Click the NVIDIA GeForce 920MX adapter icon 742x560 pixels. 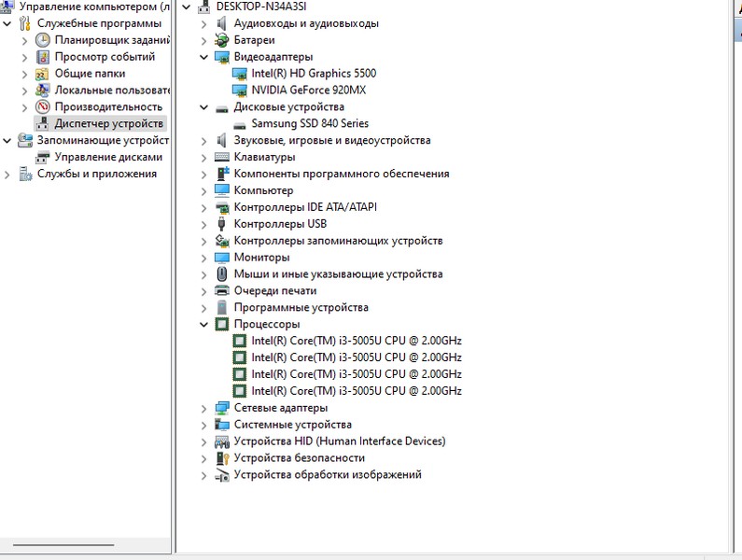pos(240,91)
